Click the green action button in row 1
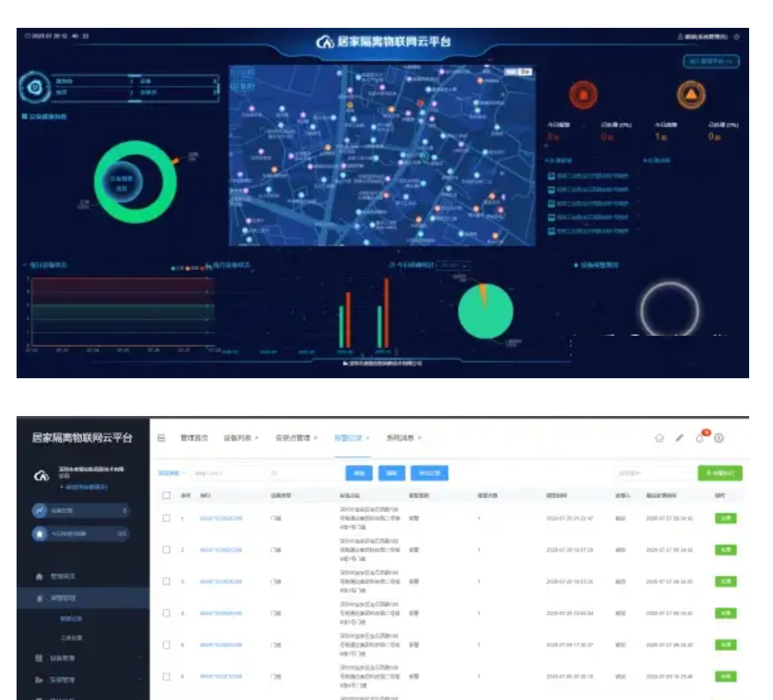This screenshot has height=700, width=773. (x=726, y=518)
